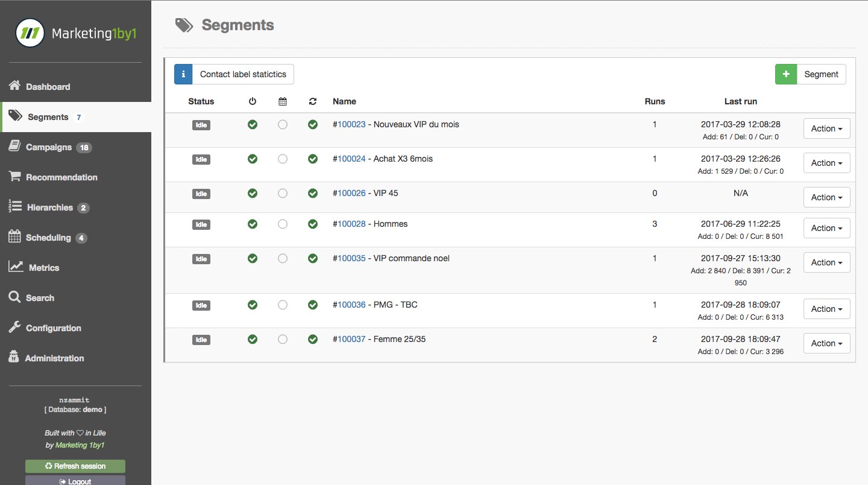Click the green plus icon to add a segment

point(786,74)
